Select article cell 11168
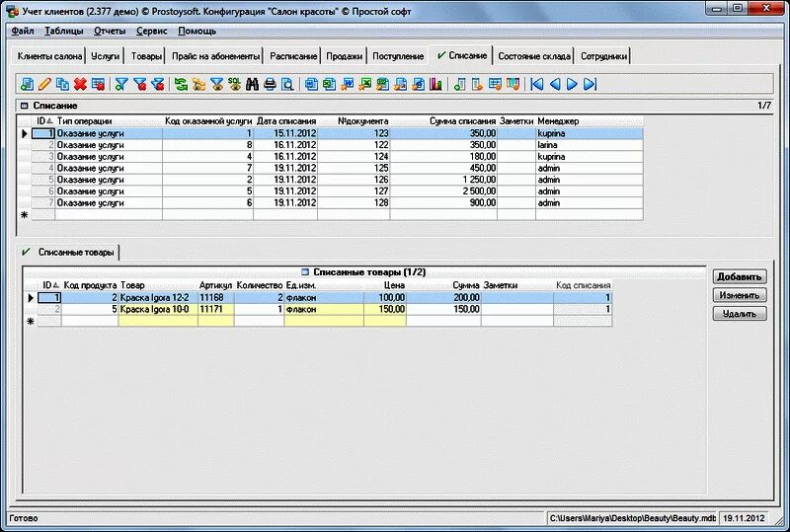This screenshot has height=532, width=790. (x=215, y=298)
